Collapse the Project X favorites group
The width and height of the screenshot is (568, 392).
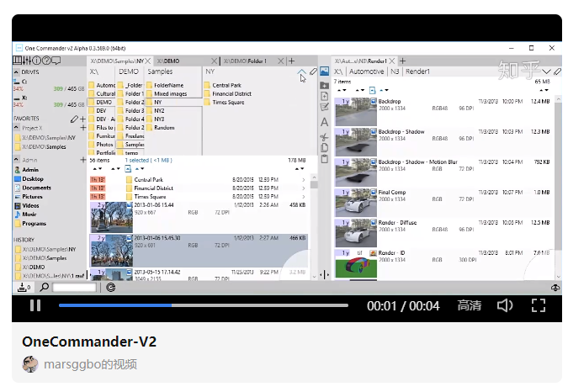tap(16, 127)
